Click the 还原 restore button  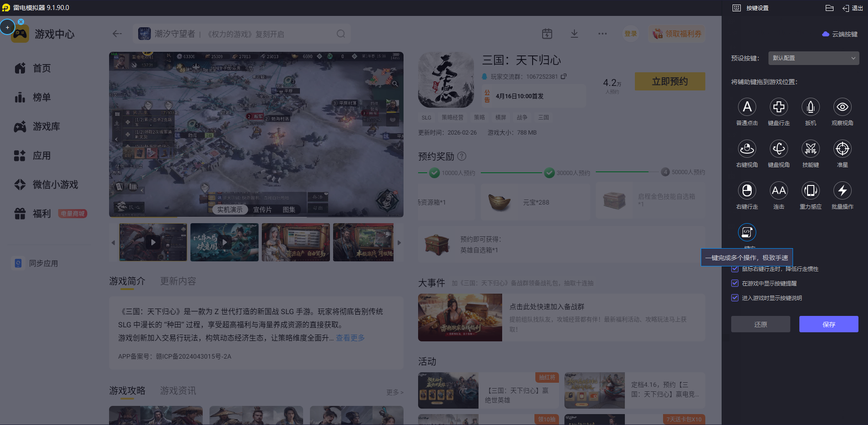pos(760,324)
